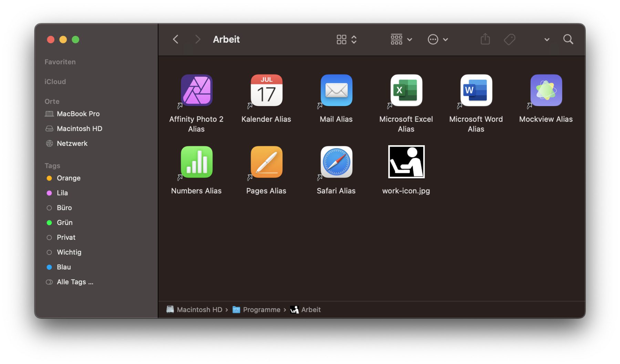Click the Pages Alias icon
This screenshot has height=364, width=620.
(266, 162)
